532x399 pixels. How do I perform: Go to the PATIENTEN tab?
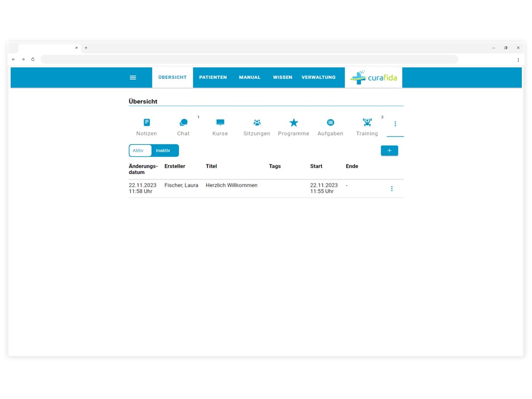pos(213,77)
